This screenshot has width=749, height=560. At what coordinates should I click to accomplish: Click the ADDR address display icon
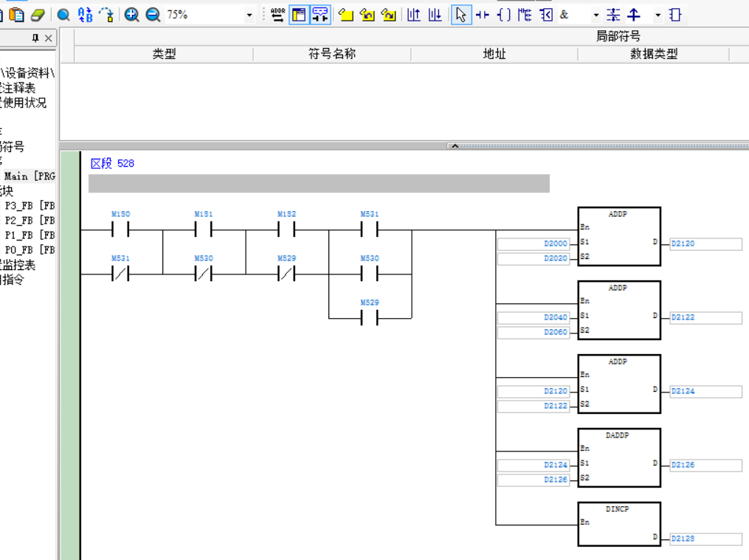(x=277, y=15)
